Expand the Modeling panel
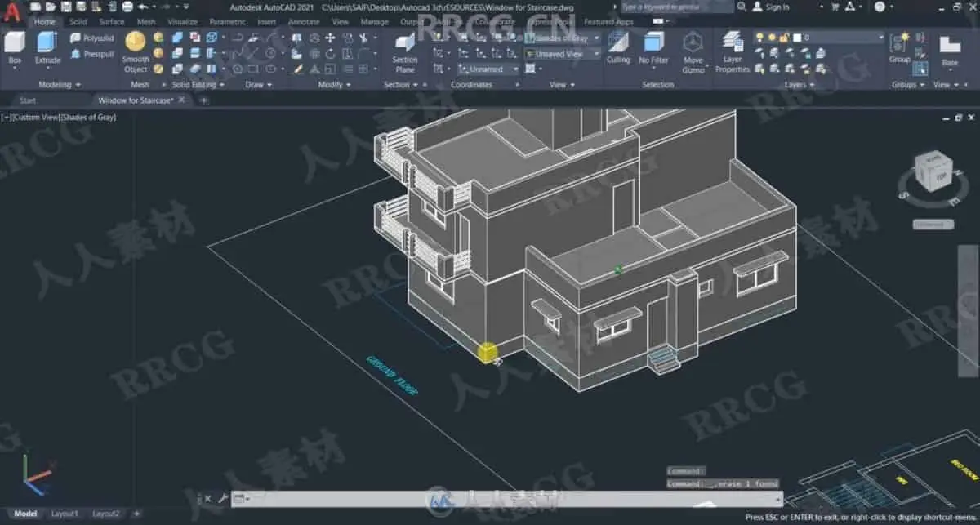This screenshot has height=525, width=980. tap(60, 85)
